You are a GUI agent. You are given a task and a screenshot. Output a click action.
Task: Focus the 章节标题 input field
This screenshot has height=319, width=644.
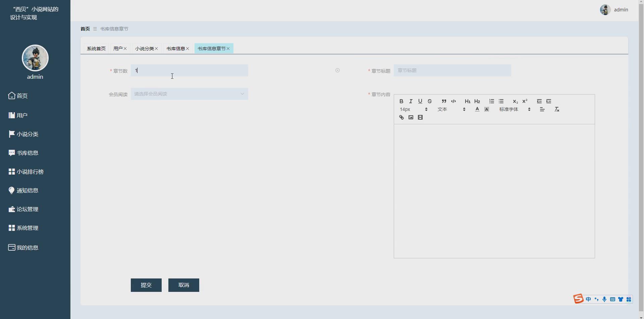[452, 70]
